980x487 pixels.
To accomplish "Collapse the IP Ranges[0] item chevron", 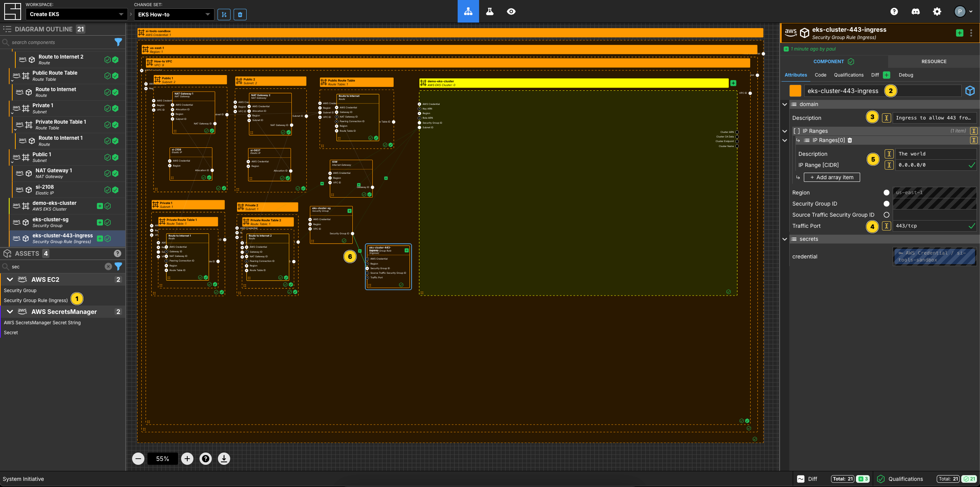I will pos(785,140).
